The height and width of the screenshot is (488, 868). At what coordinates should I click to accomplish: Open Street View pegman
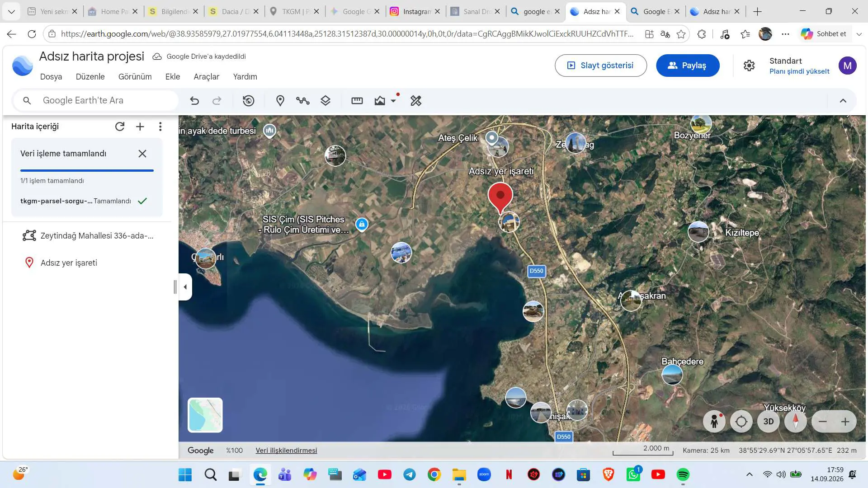click(x=714, y=422)
